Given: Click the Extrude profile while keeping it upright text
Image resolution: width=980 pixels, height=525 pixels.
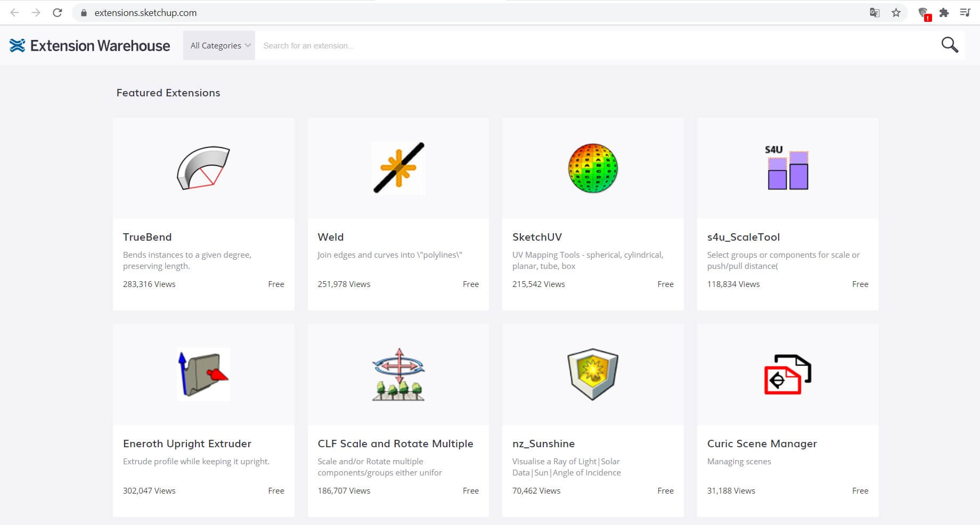Looking at the screenshot, I should pos(197,462).
